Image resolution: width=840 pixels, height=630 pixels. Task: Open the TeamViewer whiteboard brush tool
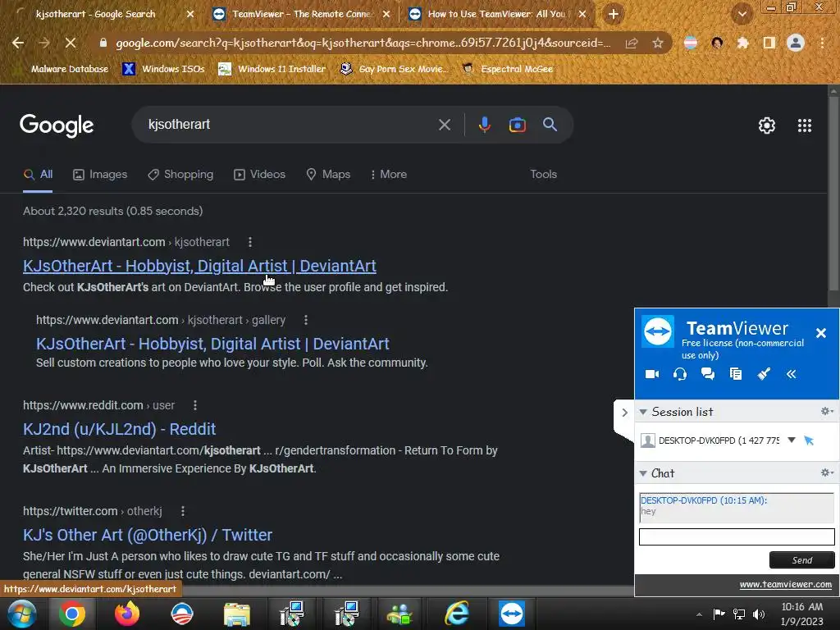(x=764, y=374)
